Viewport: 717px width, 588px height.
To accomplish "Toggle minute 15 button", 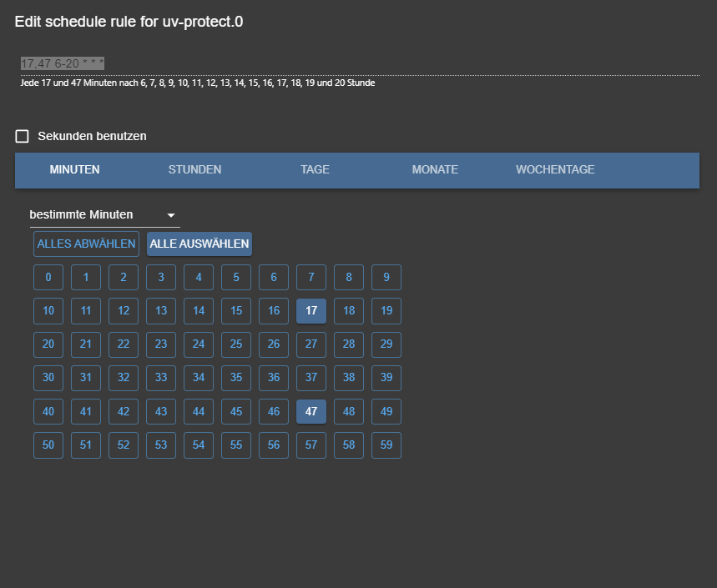I will [x=236, y=310].
